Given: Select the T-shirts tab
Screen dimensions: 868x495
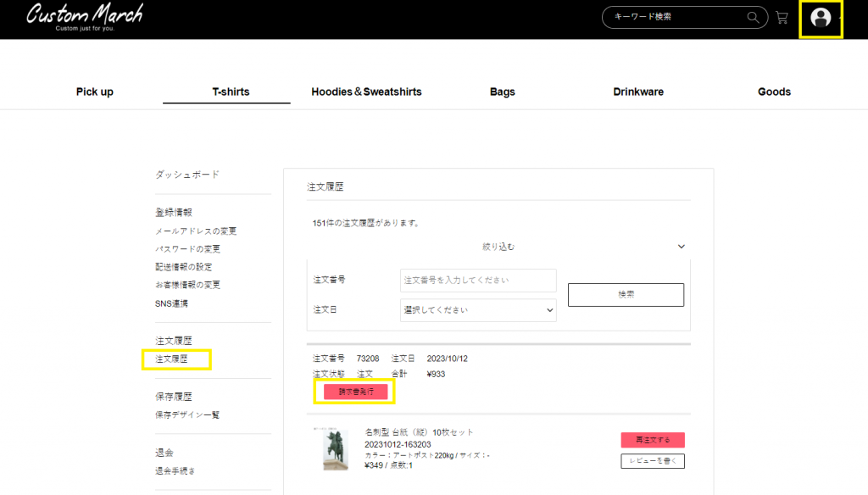Looking at the screenshot, I should [x=231, y=92].
